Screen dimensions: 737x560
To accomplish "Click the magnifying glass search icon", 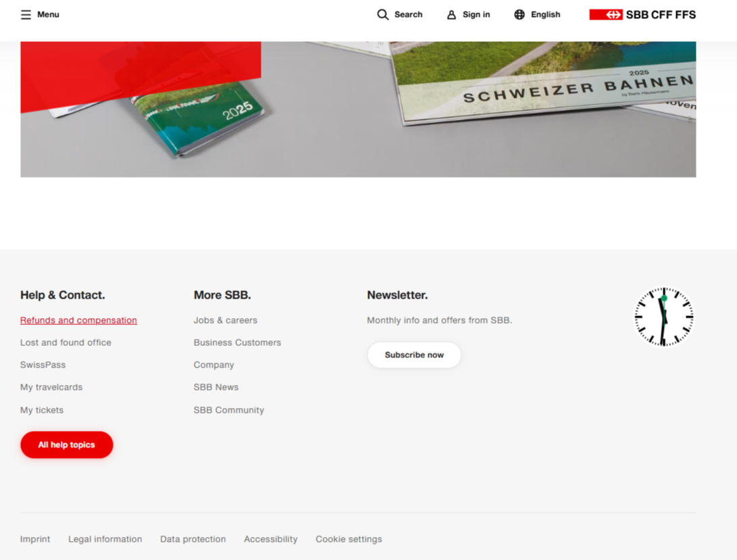I will [382, 15].
